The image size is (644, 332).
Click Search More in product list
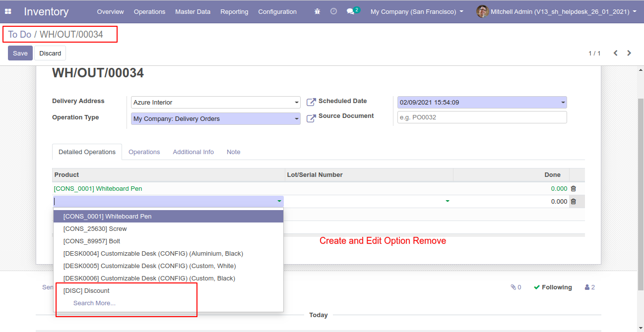(94, 303)
